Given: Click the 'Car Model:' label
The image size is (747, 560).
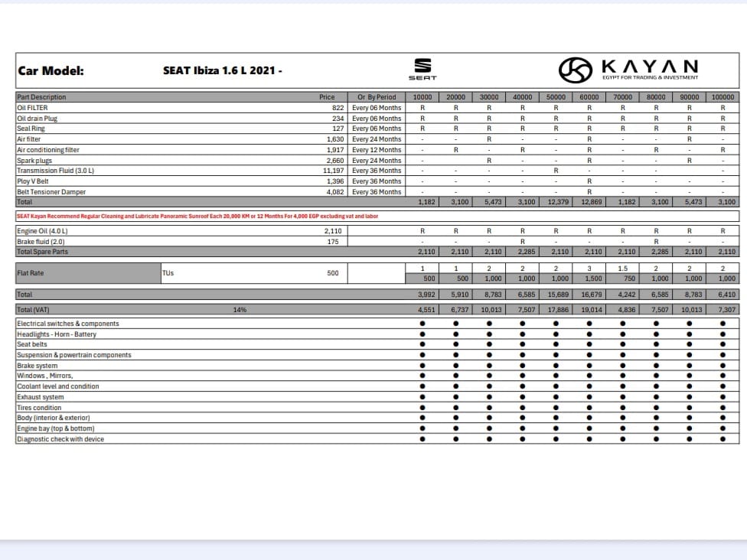Looking at the screenshot, I should click(x=51, y=70).
